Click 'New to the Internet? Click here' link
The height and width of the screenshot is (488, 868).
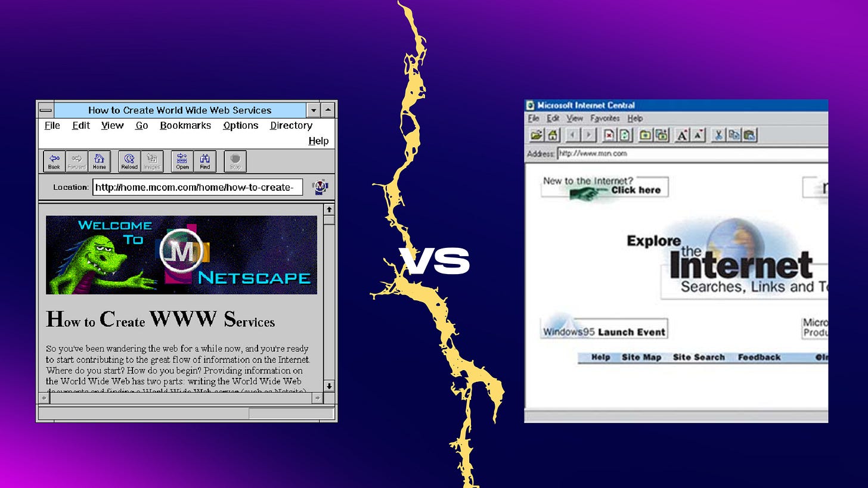(604, 187)
